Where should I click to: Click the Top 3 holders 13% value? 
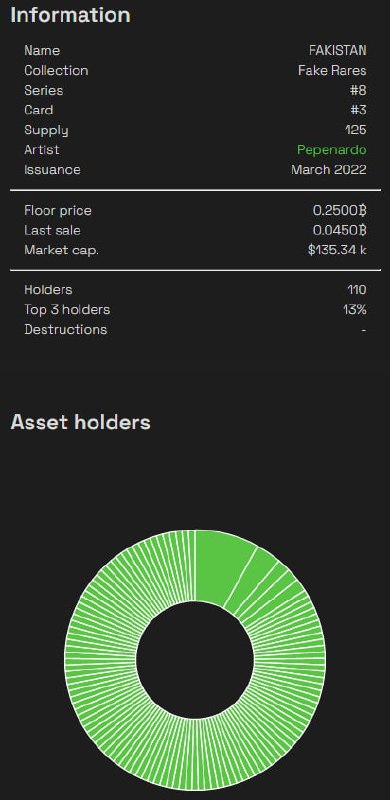tap(355, 309)
